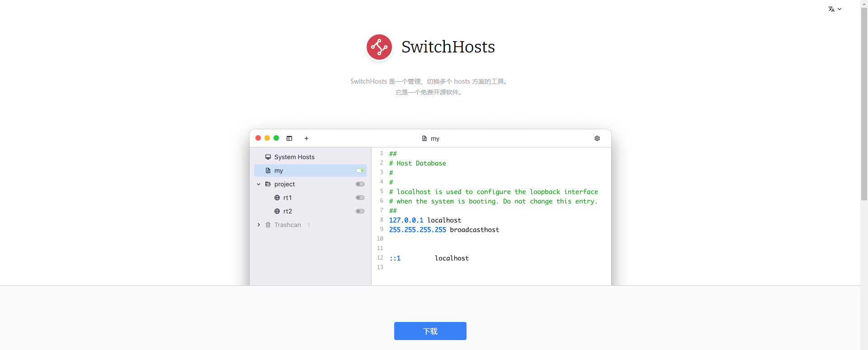Click the '# Host Database' comment line
868x350 pixels.
click(x=418, y=163)
